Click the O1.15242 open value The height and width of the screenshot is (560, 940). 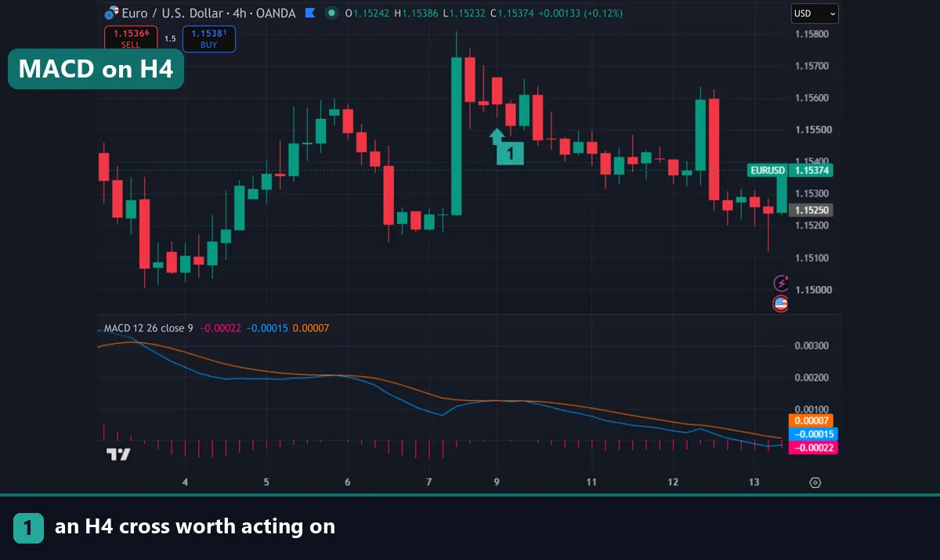(369, 13)
